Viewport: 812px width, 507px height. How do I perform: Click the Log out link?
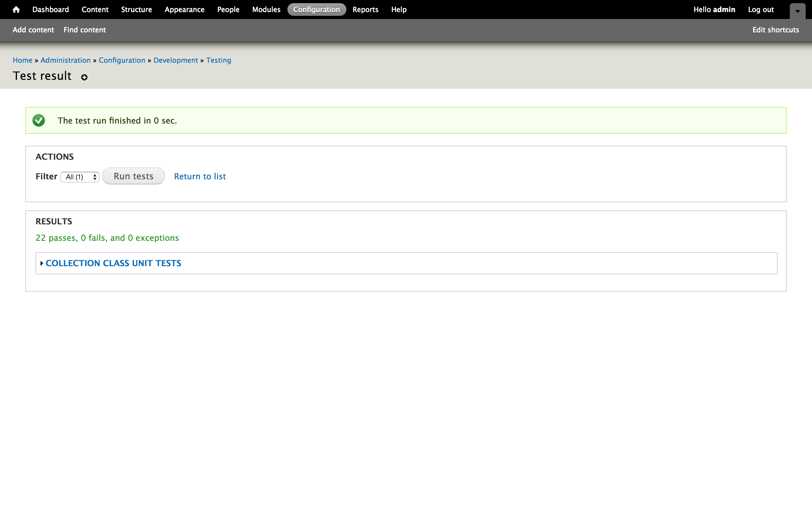click(x=760, y=10)
